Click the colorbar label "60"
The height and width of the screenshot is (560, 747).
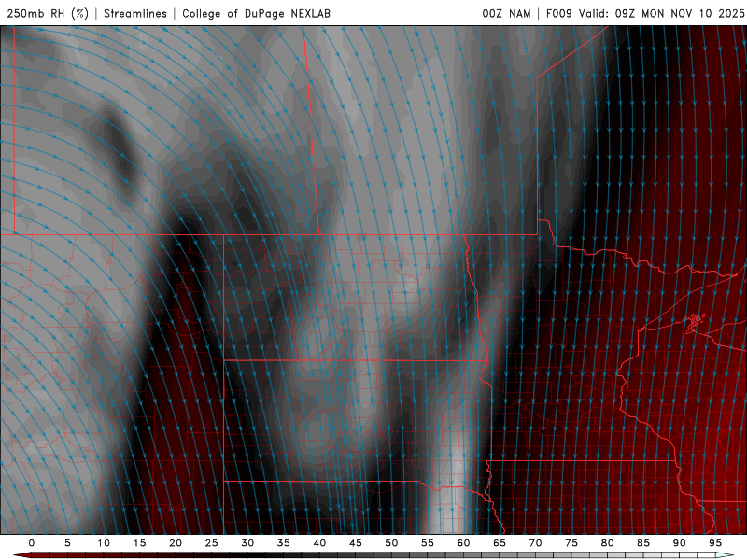463,543
